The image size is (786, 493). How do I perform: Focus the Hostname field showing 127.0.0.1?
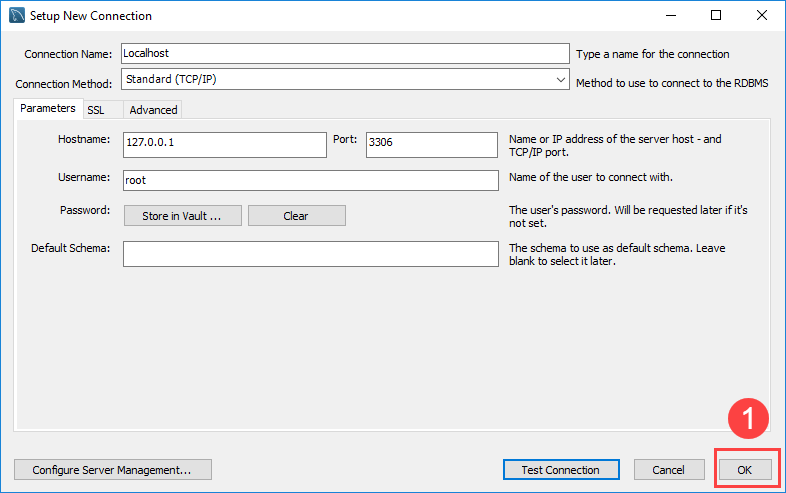click(x=224, y=144)
